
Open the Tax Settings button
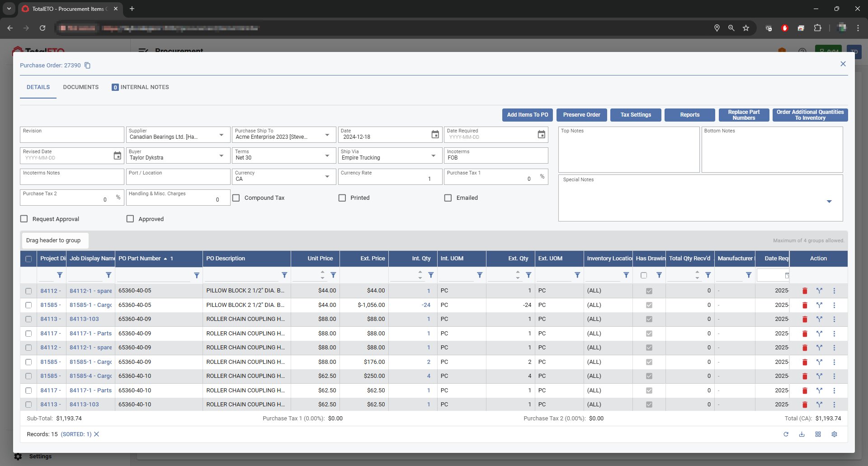(635, 115)
